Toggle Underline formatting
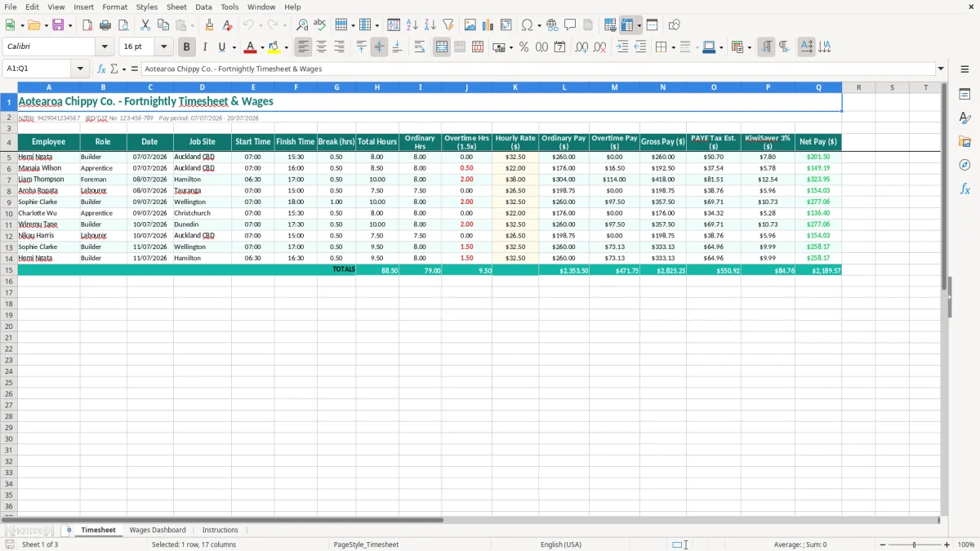The width and height of the screenshot is (980, 551). pyautogui.click(x=220, y=47)
